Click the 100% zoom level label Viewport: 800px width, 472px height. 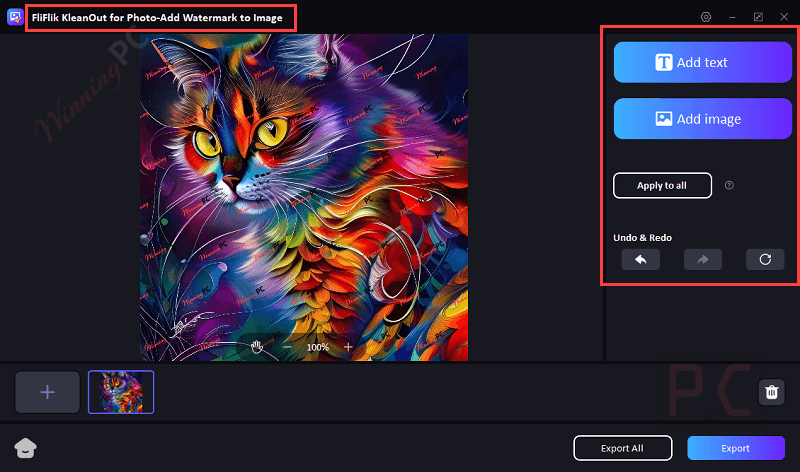click(x=317, y=347)
